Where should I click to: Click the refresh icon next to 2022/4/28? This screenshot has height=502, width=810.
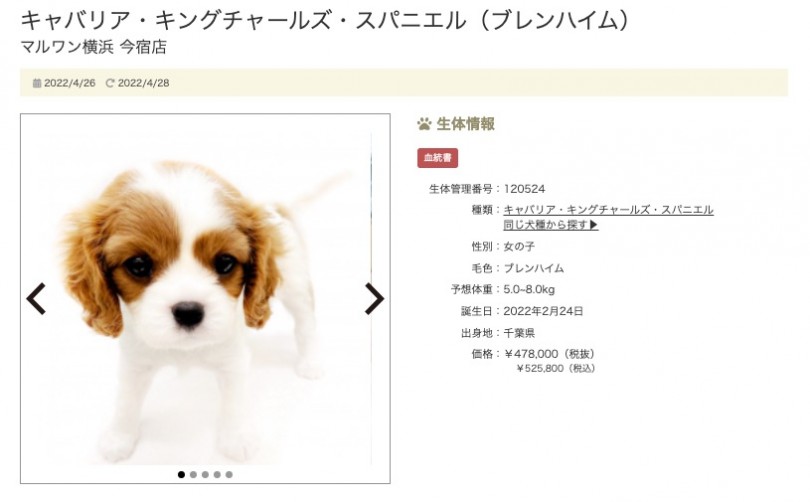point(110,83)
